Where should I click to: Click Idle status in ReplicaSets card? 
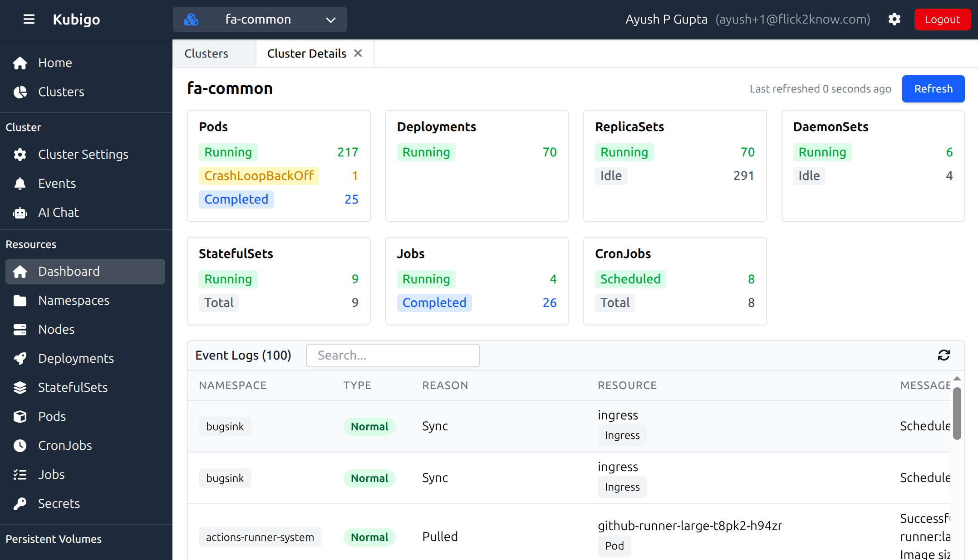pos(611,176)
